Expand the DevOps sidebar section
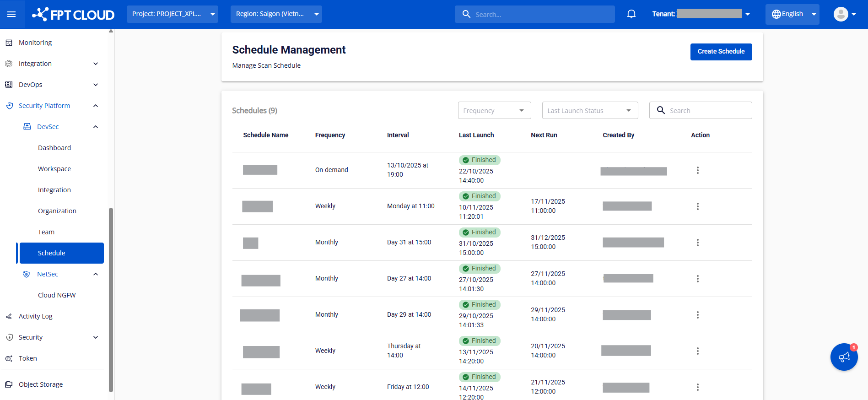This screenshot has width=868, height=400. coord(96,85)
